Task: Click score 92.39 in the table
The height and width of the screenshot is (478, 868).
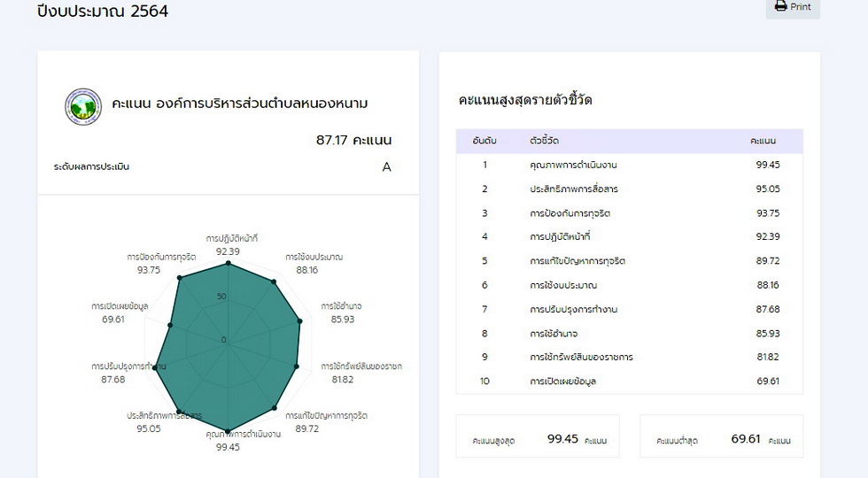Action: click(x=768, y=237)
